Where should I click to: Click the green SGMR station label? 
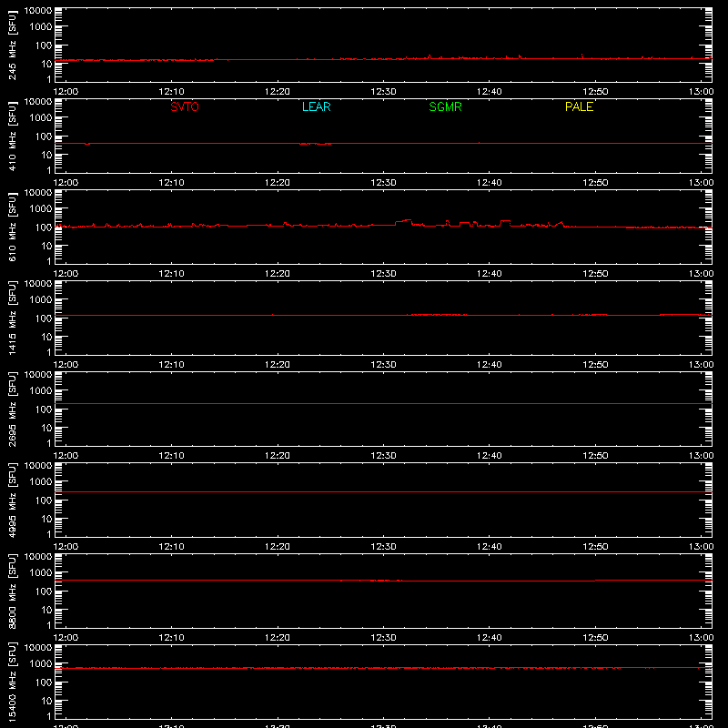(445, 106)
